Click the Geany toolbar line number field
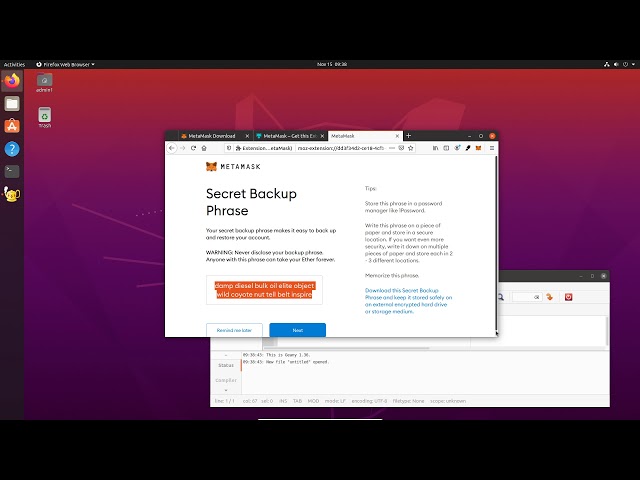This screenshot has height=480, width=640. pos(527,297)
